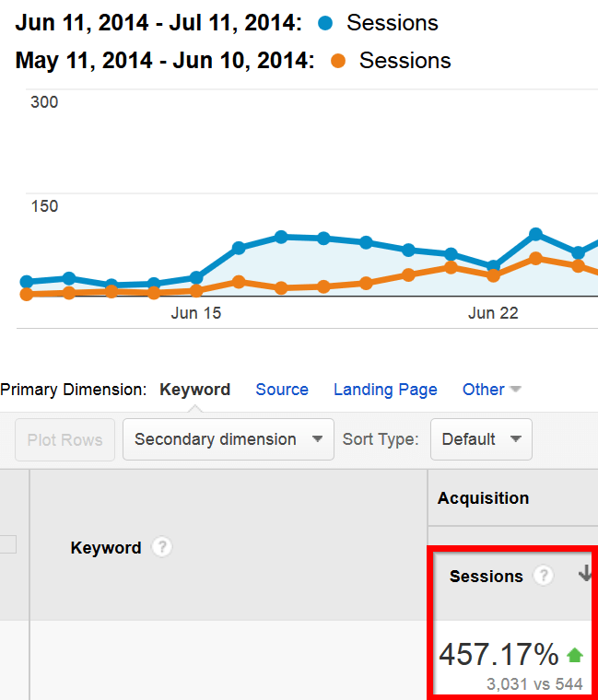Screen dimensions: 598x700
Task: Click the Sessions column header
Action: [487, 577]
